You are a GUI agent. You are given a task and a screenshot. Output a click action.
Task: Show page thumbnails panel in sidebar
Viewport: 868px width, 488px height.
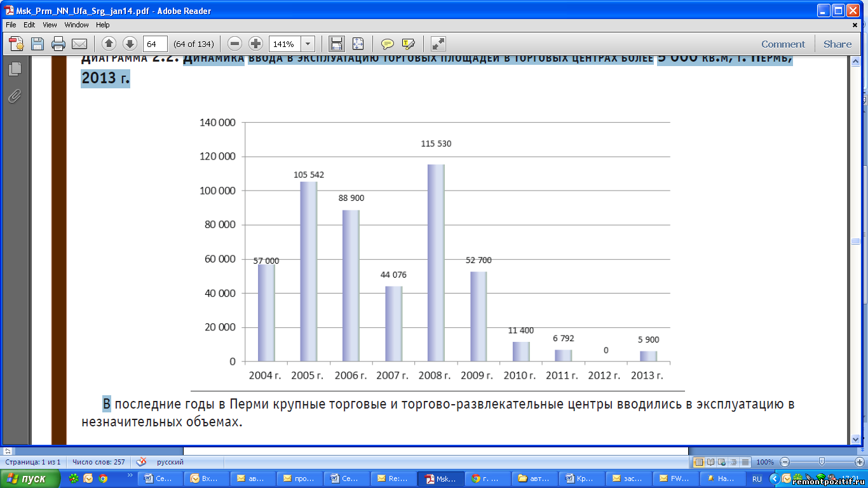[x=15, y=69]
